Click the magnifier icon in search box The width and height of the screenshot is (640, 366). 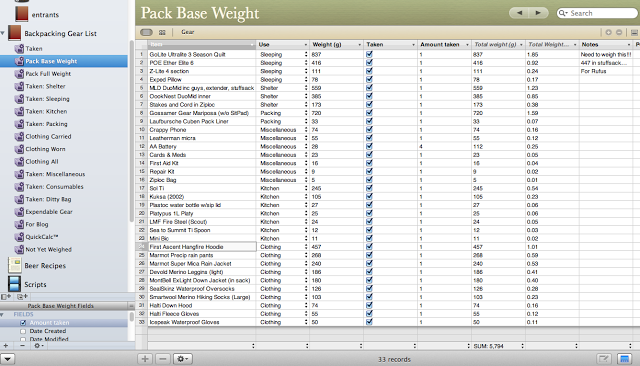tap(563, 13)
